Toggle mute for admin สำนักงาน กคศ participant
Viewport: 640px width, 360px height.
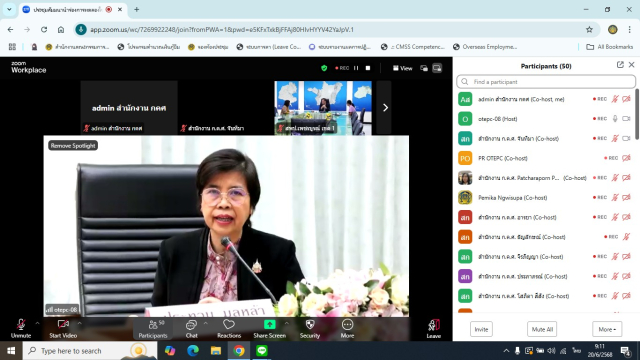[615, 99]
